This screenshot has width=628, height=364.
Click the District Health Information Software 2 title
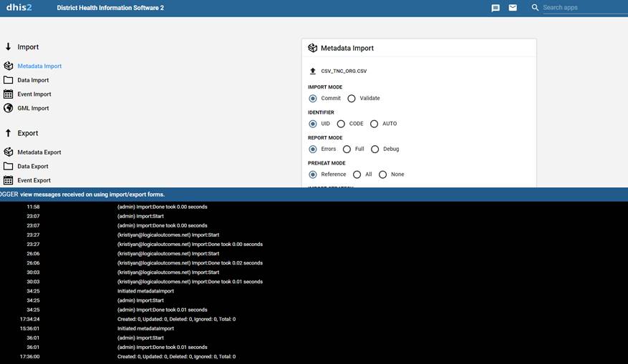click(110, 8)
